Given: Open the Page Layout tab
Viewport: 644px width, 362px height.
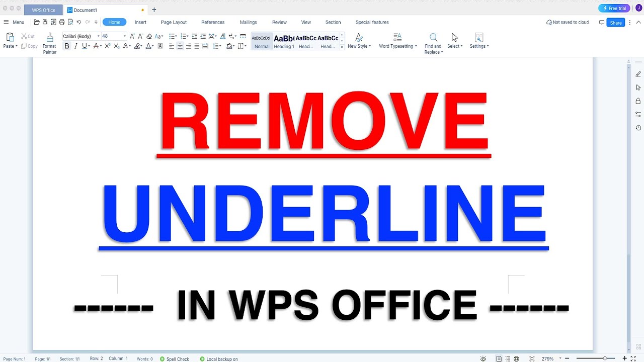Looking at the screenshot, I should point(174,22).
